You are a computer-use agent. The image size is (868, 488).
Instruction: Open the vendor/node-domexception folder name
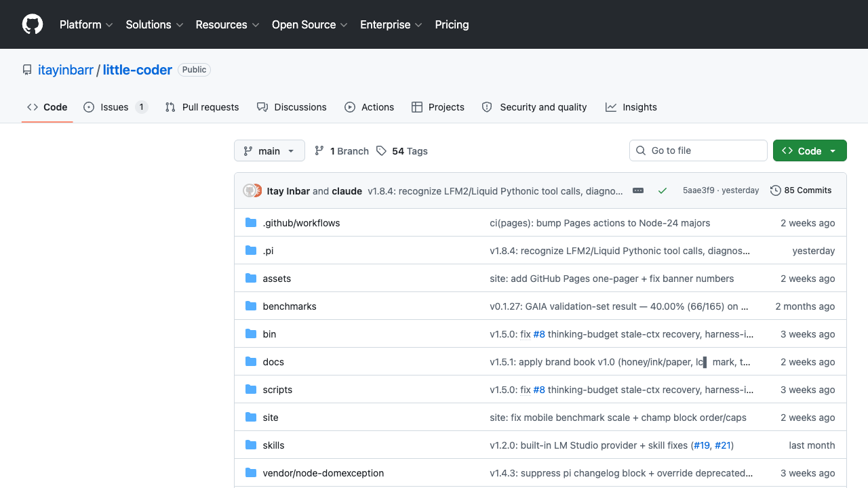323,473
